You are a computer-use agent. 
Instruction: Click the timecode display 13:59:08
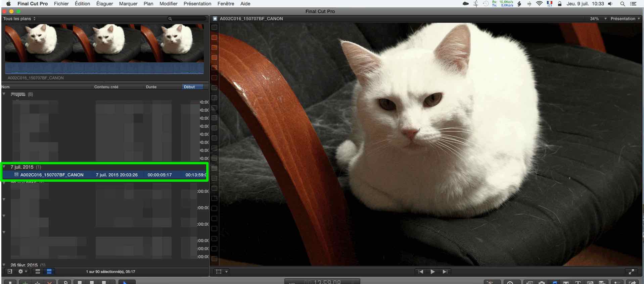(322, 282)
